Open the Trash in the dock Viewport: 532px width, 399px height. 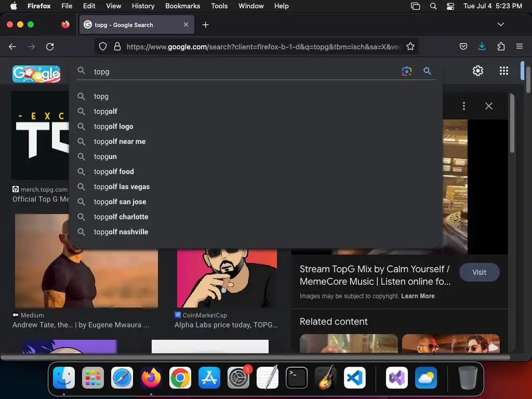tap(468, 378)
